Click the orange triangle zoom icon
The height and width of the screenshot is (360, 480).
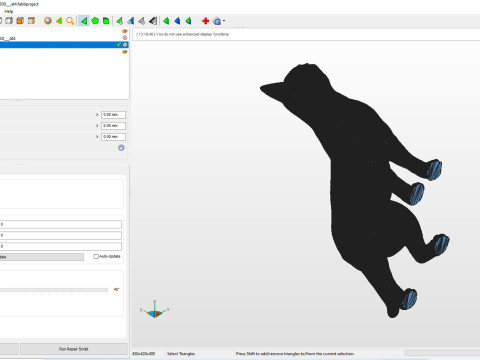pyautogui.click(x=59, y=21)
